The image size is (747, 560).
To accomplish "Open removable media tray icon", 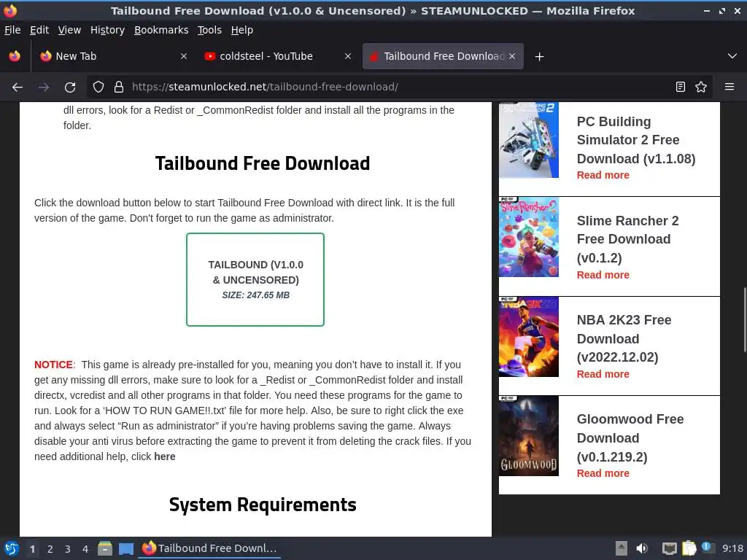I will tap(622, 548).
